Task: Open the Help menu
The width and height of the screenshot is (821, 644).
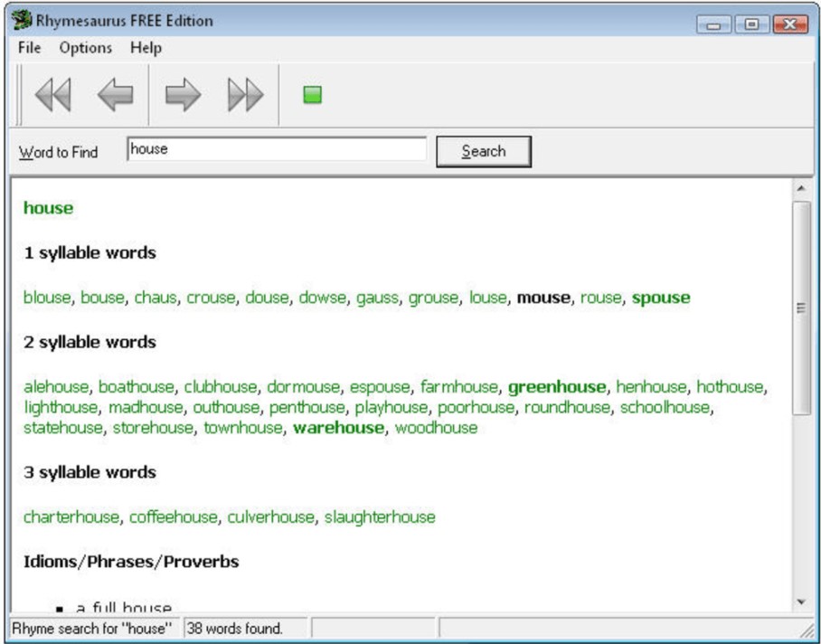Action: [146, 48]
